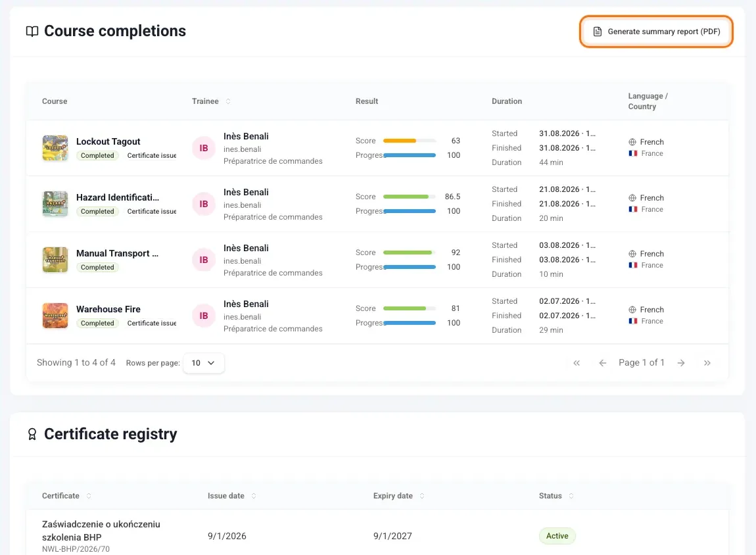The width and height of the screenshot is (756, 555).
Task: Click certificate number NWL-BHP/2026/70
Action: coord(76,549)
